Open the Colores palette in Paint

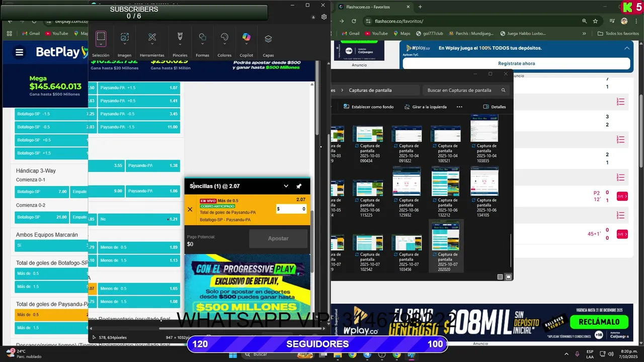[x=224, y=44]
